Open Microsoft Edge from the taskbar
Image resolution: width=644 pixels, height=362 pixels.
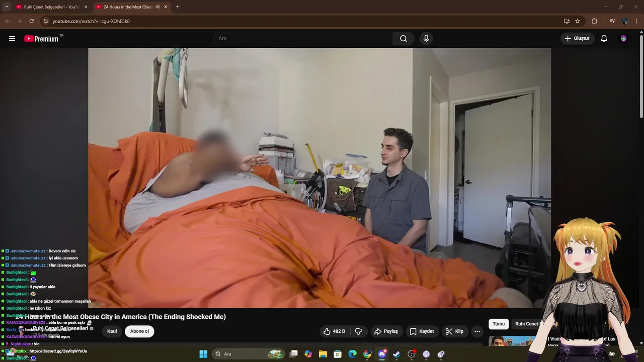[x=353, y=354]
